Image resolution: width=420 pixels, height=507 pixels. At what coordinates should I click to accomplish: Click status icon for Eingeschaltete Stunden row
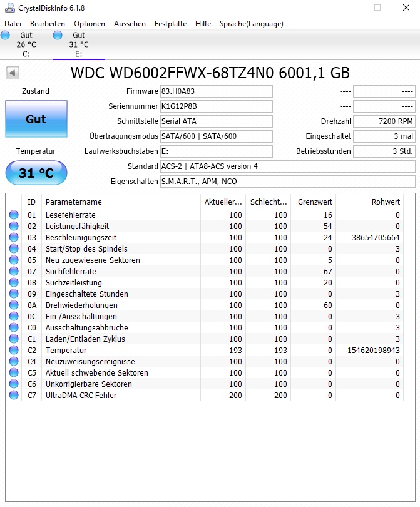(14, 294)
